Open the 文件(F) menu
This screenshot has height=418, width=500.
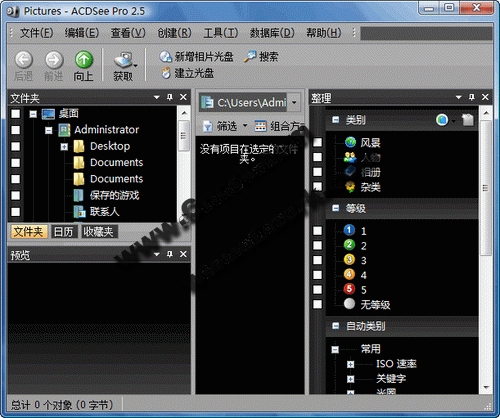pos(37,33)
